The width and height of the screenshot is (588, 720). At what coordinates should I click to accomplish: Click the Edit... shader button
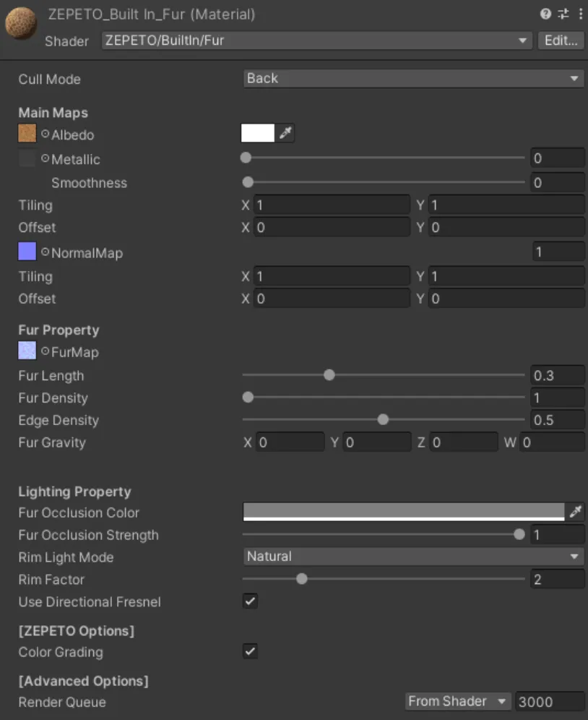point(561,40)
